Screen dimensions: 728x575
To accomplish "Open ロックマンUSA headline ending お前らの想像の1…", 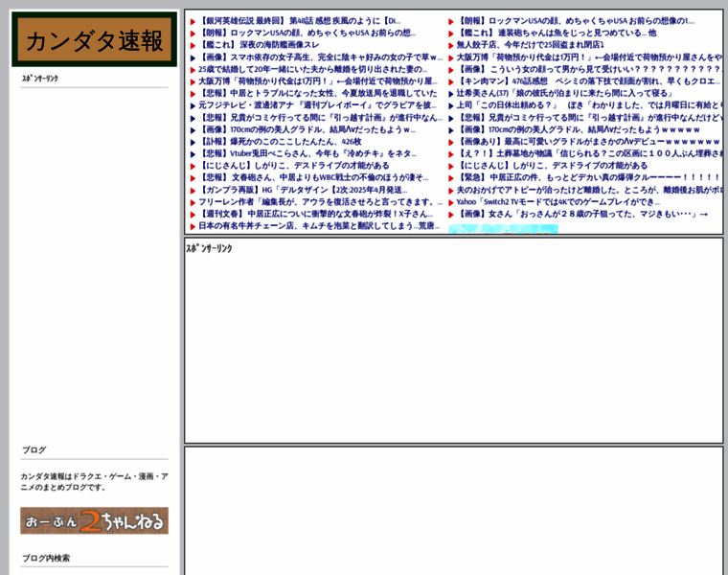I will [576, 21].
